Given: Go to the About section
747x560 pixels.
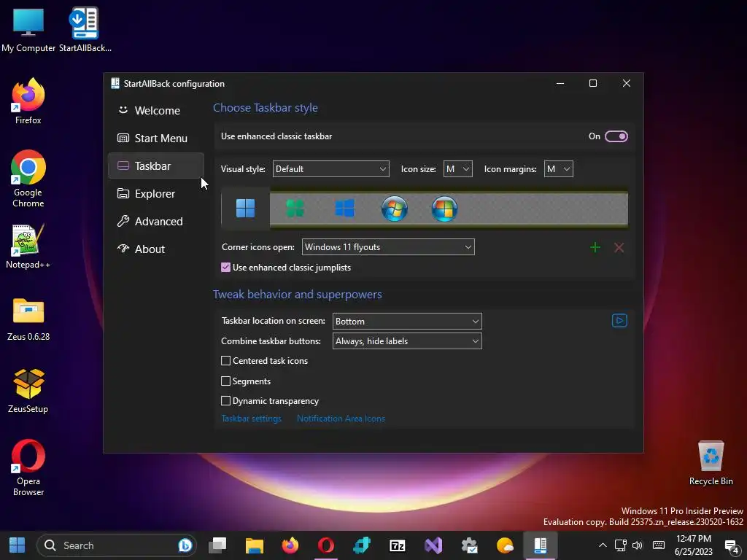Looking at the screenshot, I should point(156,249).
